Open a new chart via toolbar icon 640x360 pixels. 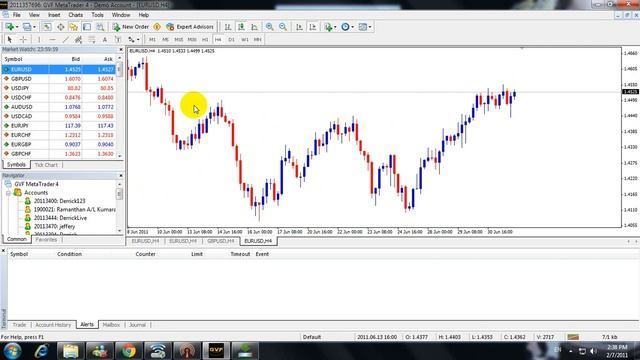click(9, 27)
